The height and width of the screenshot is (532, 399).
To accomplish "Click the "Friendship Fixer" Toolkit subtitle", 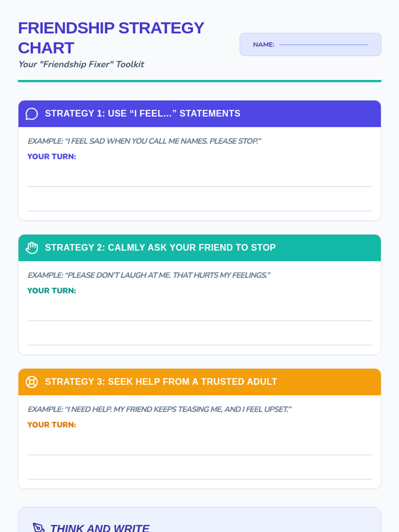I will coord(81,64).
